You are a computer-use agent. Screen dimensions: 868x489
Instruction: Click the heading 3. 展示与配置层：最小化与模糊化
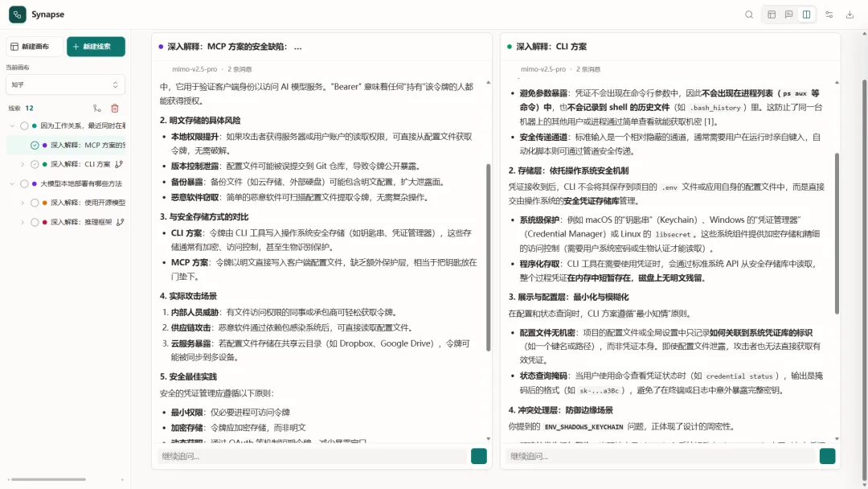568,297
